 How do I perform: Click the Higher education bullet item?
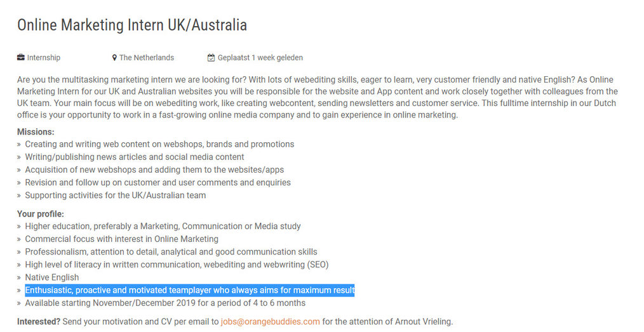163,226
